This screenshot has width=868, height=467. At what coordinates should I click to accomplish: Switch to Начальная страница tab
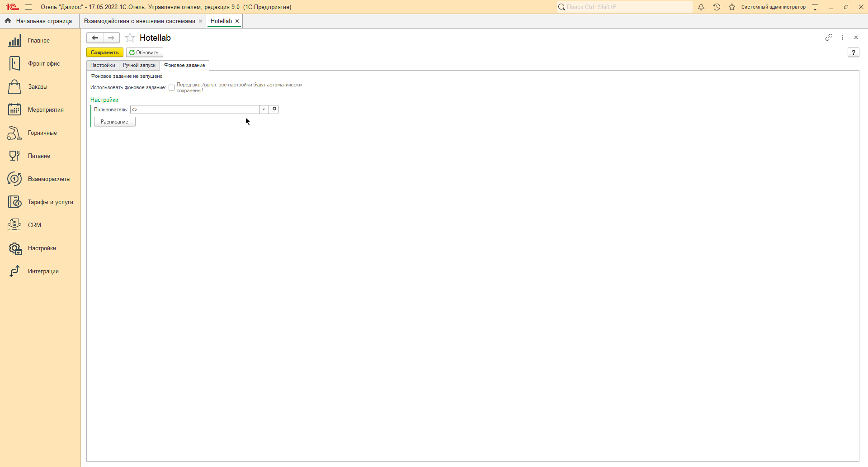pyautogui.click(x=39, y=21)
